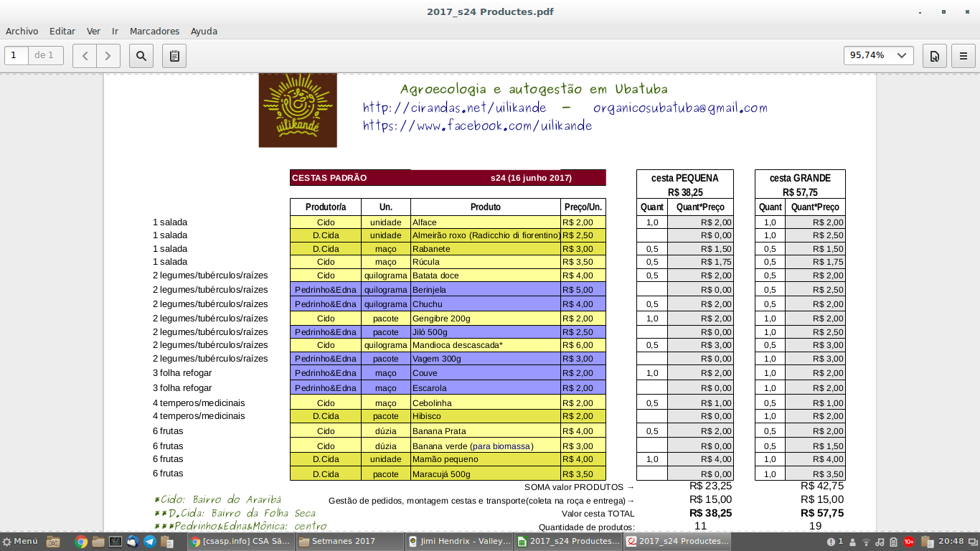Viewport: 980px width, 551px height.
Task: Switch to Jimi Hendrix taskbar window
Action: click(458, 542)
